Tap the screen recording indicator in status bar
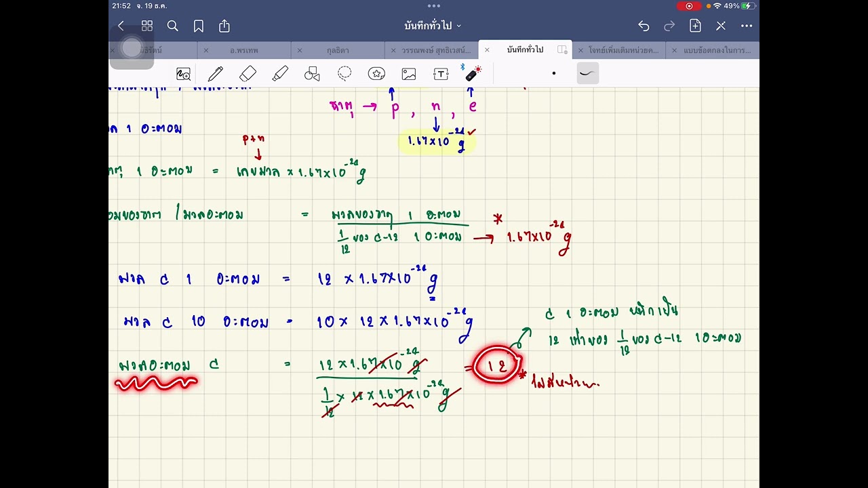 point(689,6)
